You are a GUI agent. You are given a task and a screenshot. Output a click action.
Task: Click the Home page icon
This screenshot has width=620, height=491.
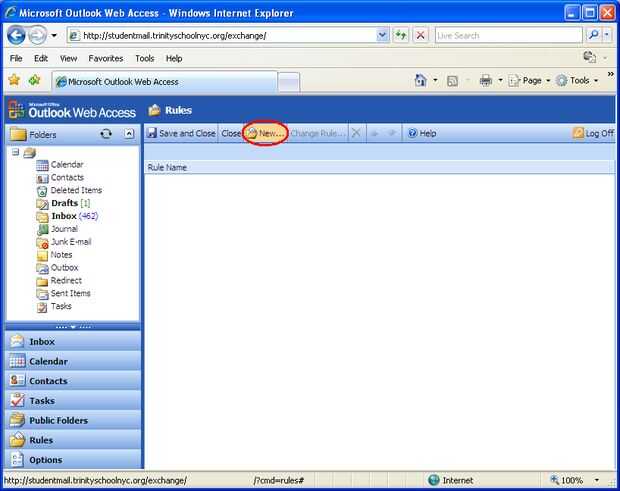pyautogui.click(x=420, y=80)
